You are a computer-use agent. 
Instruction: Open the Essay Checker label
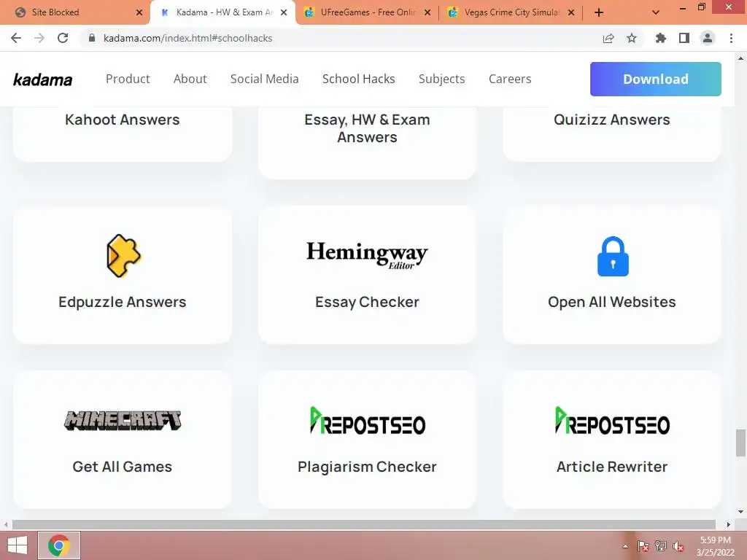point(367,302)
